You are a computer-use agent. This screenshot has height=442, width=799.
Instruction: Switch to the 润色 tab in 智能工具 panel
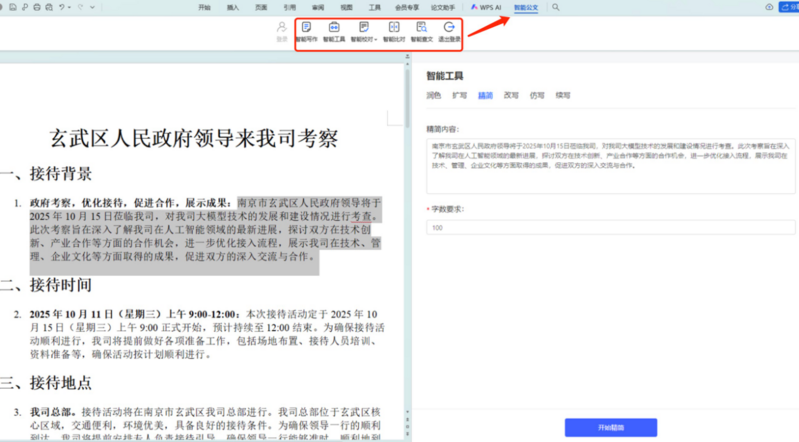coord(433,95)
